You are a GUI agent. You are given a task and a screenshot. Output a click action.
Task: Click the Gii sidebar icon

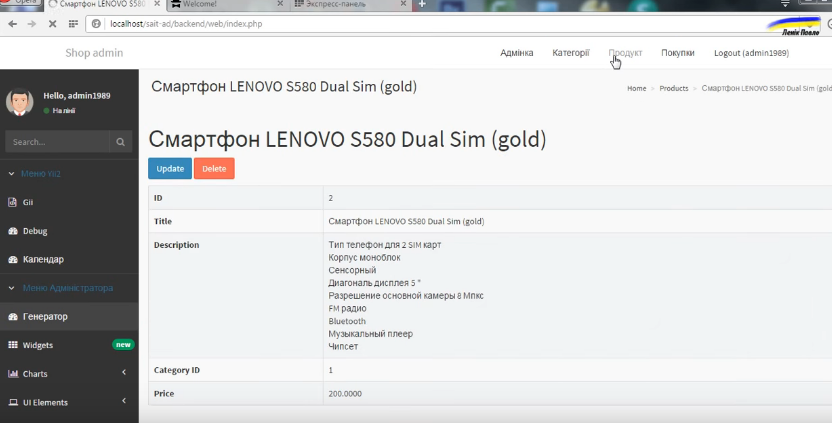click(x=13, y=202)
